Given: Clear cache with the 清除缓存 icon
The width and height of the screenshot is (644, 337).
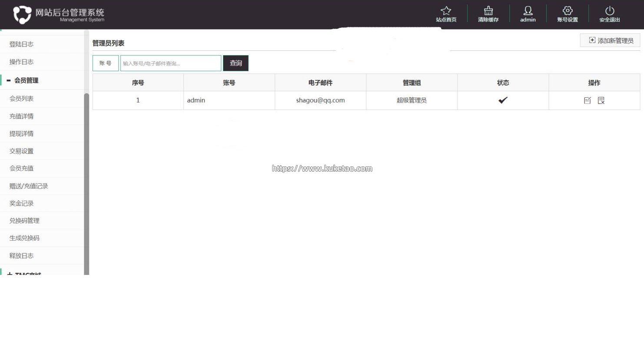Looking at the screenshot, I should coord(488,11).
